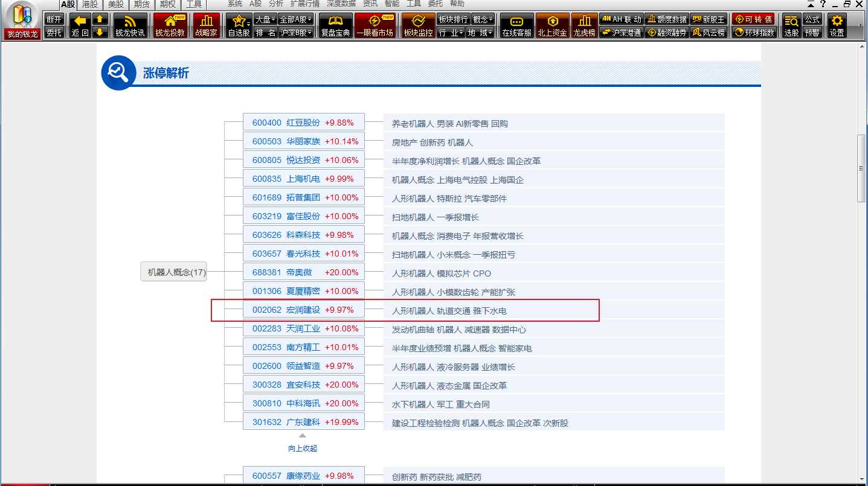Open stock 600557 康缘药业

pyautogui.click(x=303, y=476)
